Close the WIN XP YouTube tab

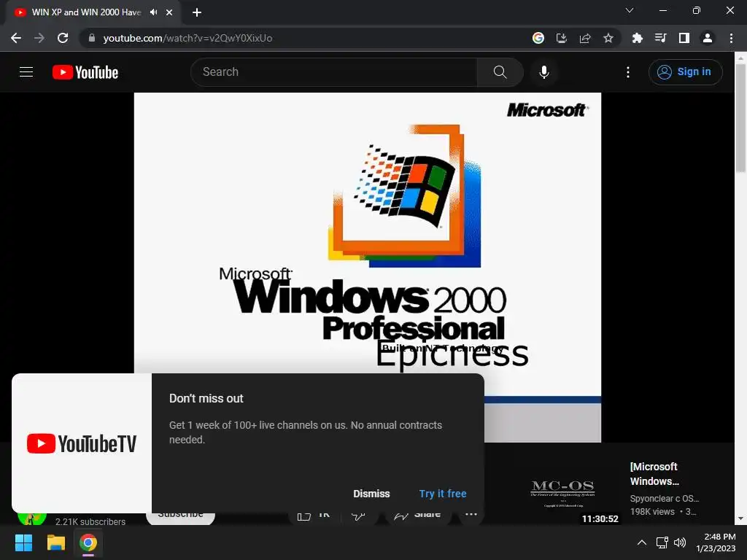169,12
